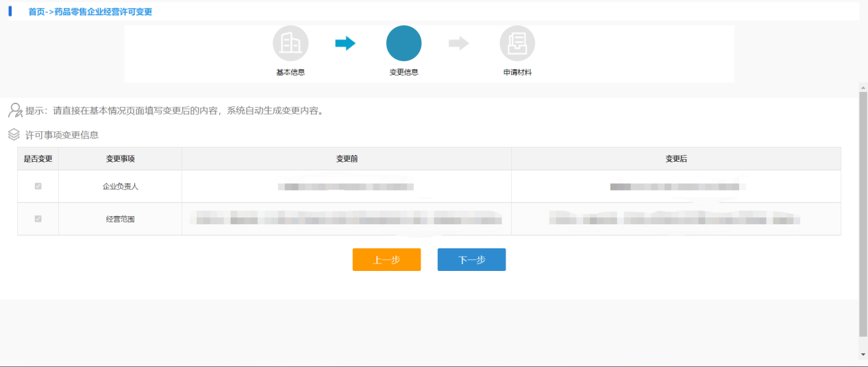Click the scrollbar down arrow
Viewport: 868px width, 367px height.
click(x=863, y=355)
